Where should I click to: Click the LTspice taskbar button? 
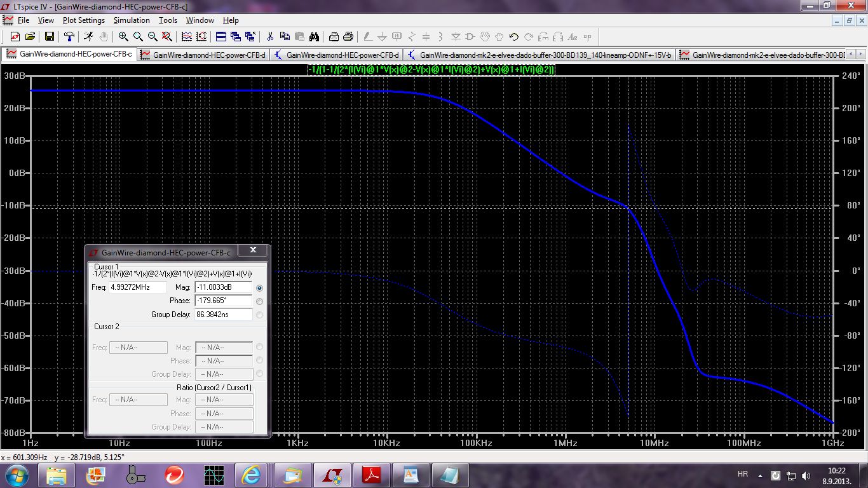coord(331,475)
